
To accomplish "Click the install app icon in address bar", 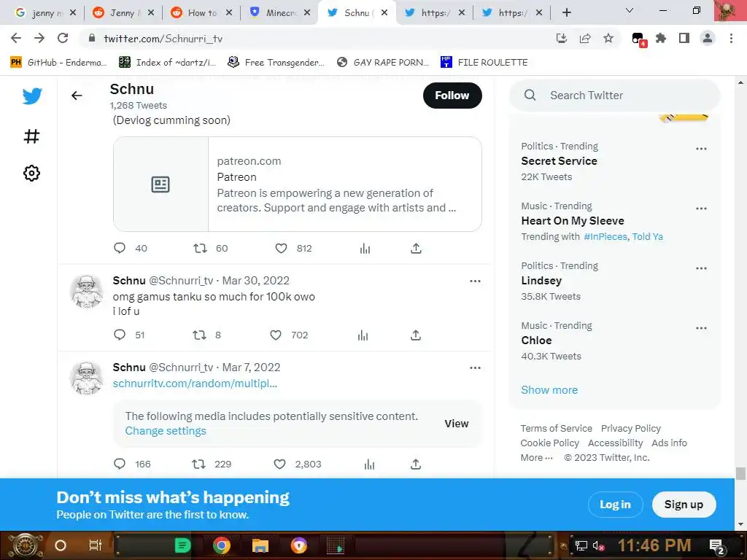I will (562, 38).
